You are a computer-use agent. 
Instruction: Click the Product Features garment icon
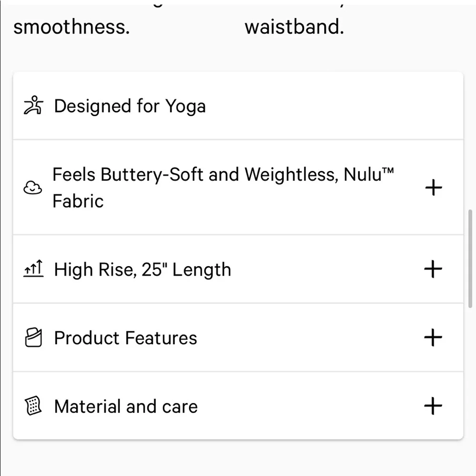[33, 338]
